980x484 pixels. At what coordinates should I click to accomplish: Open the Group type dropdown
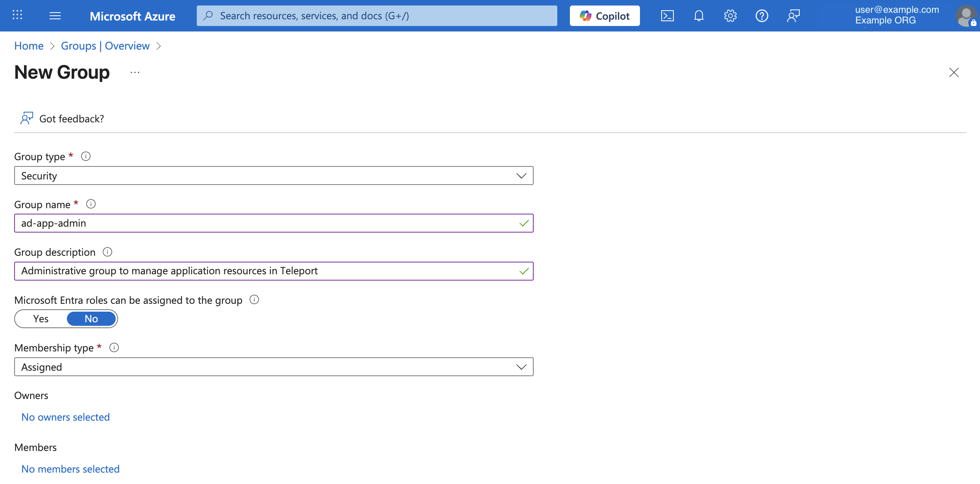(x=521, y=175)
